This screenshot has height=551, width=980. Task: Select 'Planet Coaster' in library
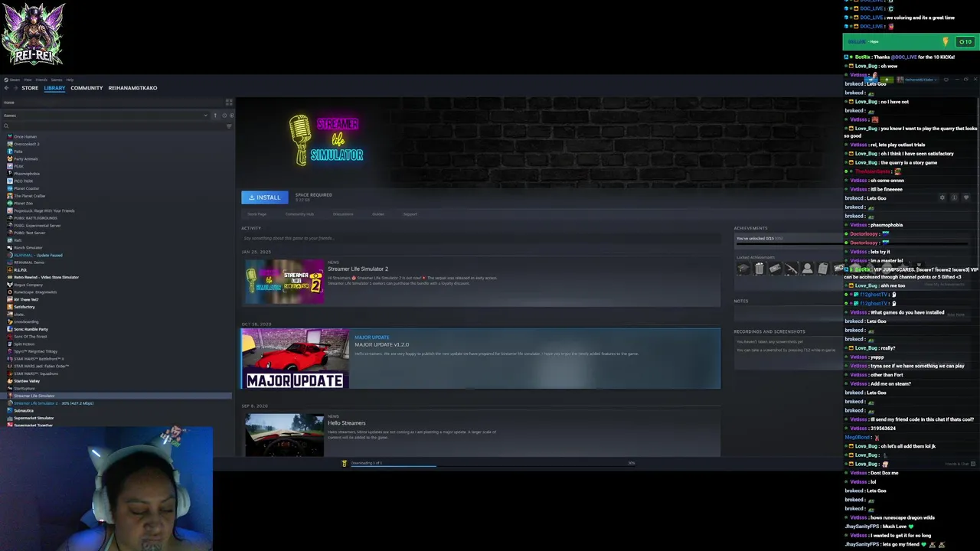click(26, 188)
